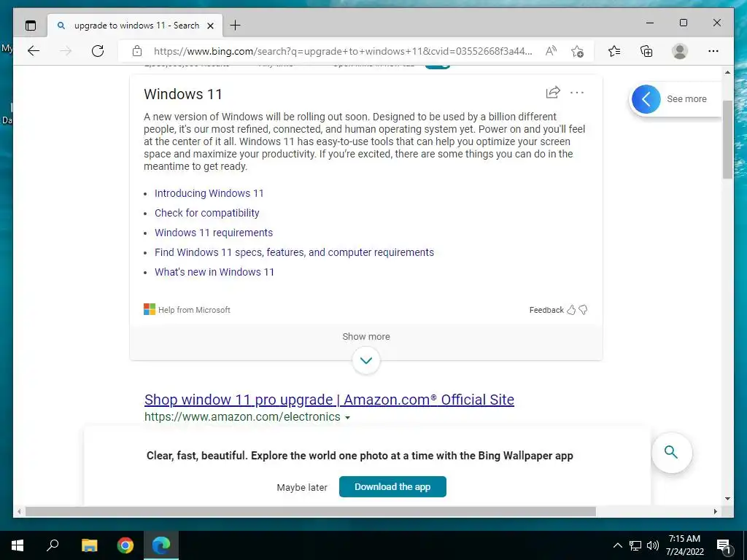This screenshot has width=747, height=560.
Task: Click the floating search magnifier button
Action: click(671, 452)
